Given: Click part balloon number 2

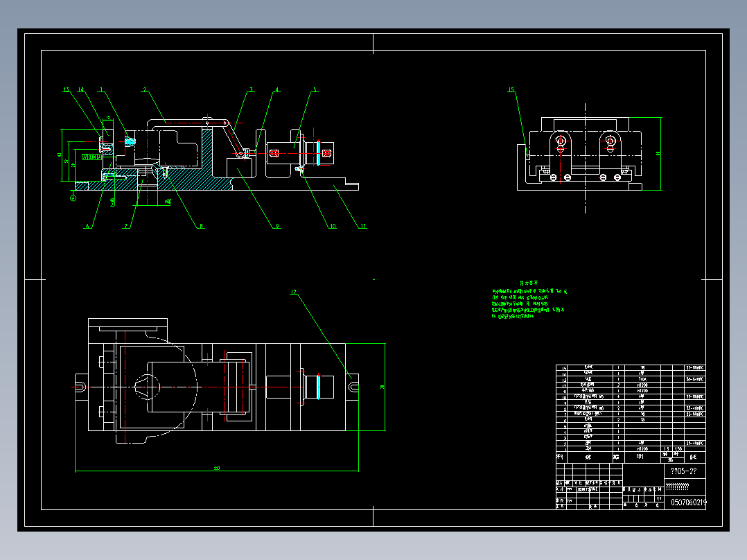Looking at the screenshot, I should (145, 89).
